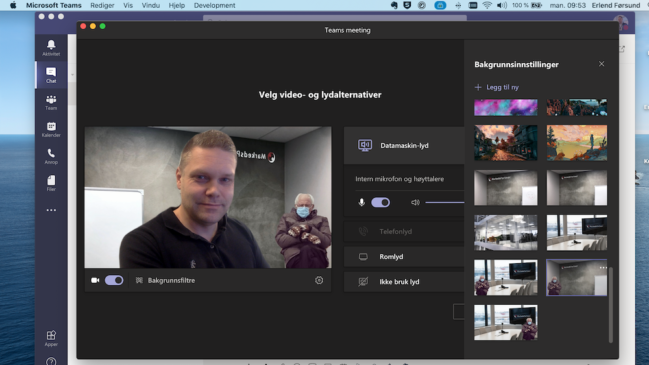This screenshot has height=365, width=649.
Task: Open the Team sidebar icon
Action: click(x=51, y=102)
